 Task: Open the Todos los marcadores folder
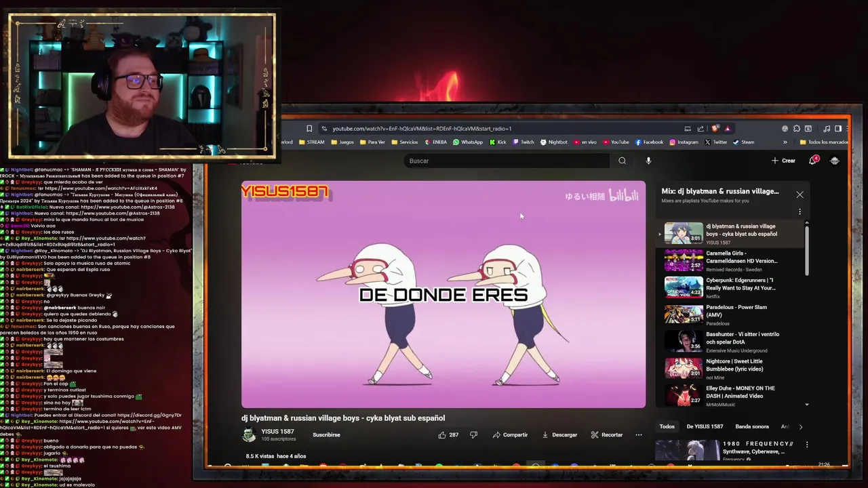pyautogui.click(x=824, y=142)
